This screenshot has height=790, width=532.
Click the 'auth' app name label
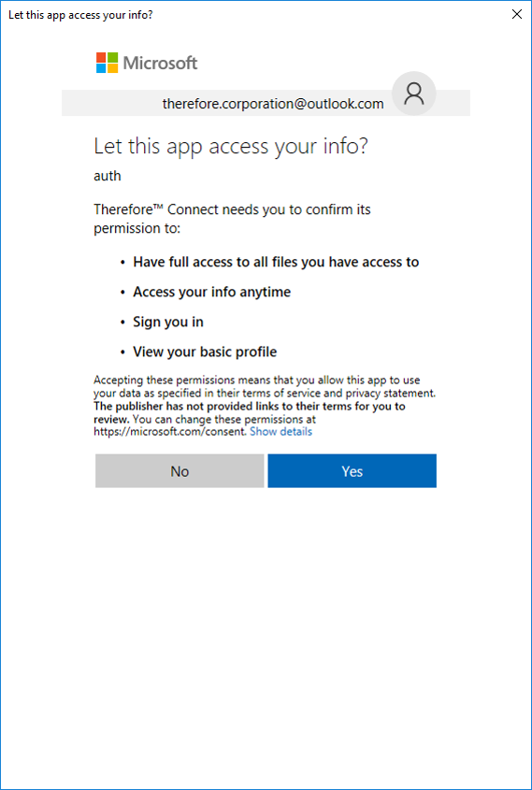coord(108,176)
